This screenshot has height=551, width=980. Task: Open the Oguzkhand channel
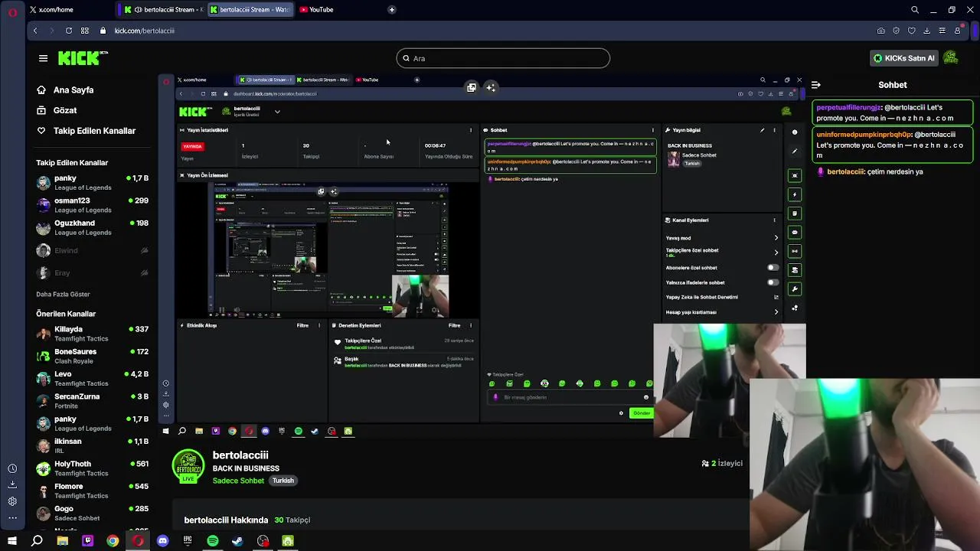tap(92, 227)
